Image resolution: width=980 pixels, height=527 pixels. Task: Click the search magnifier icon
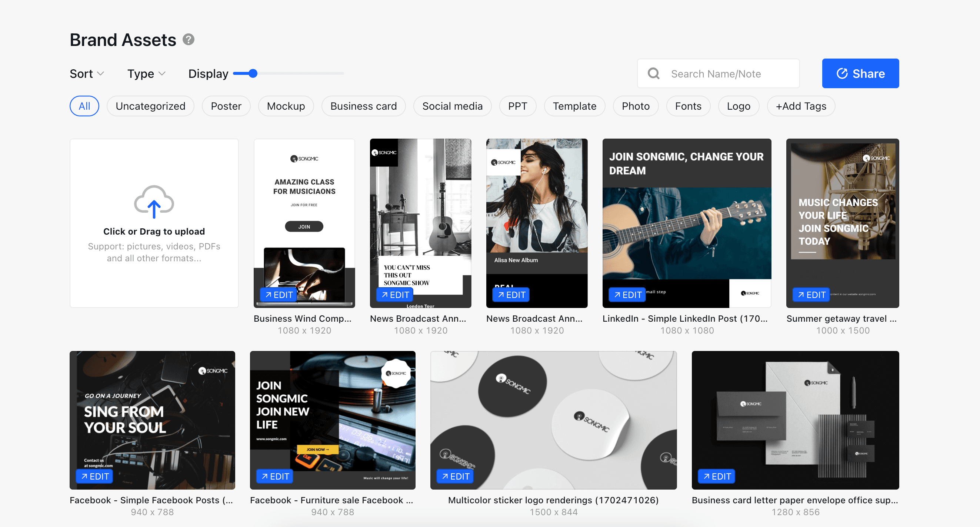point(654,73)
